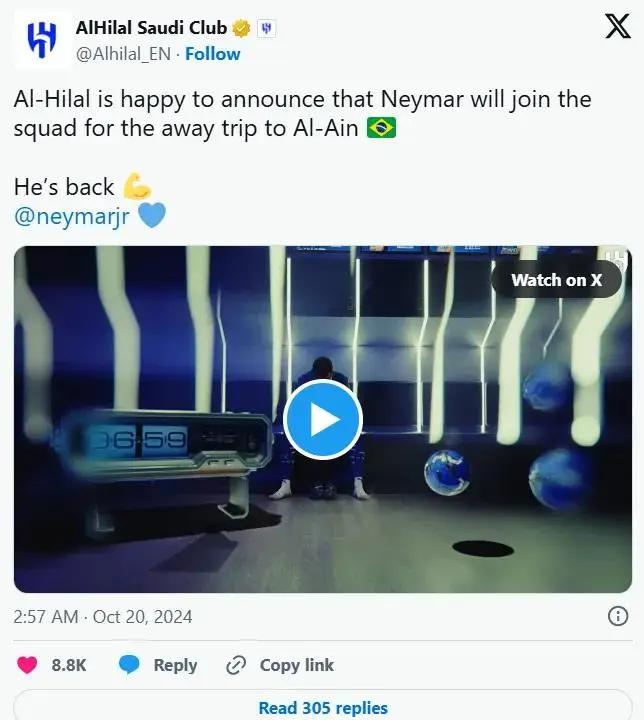Screen dimensions: 644x720
Task: Open the @neymarjr mention link
Action: click(72, 216)
